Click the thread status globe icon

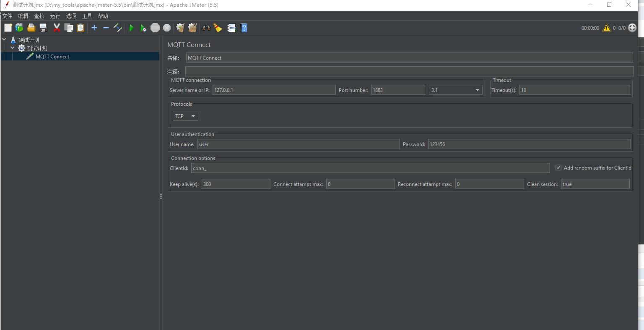coord(632,28)
